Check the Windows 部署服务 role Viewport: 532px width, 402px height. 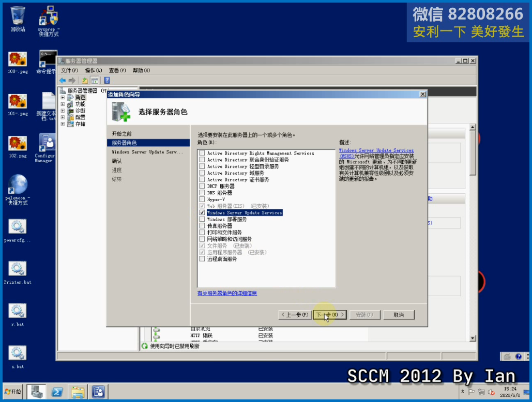coord(202,219)
